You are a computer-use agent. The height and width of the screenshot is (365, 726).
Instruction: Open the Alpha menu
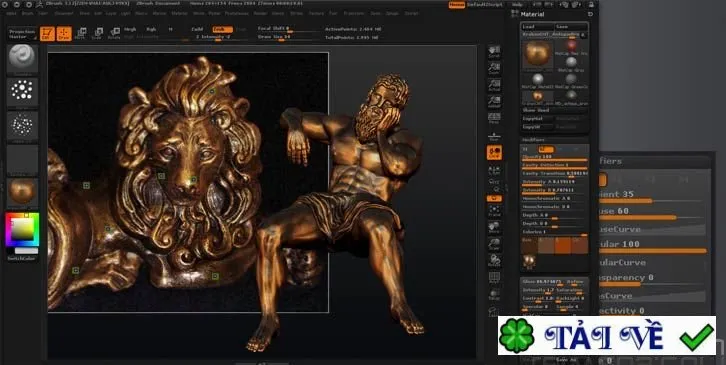tap(12, 13)
